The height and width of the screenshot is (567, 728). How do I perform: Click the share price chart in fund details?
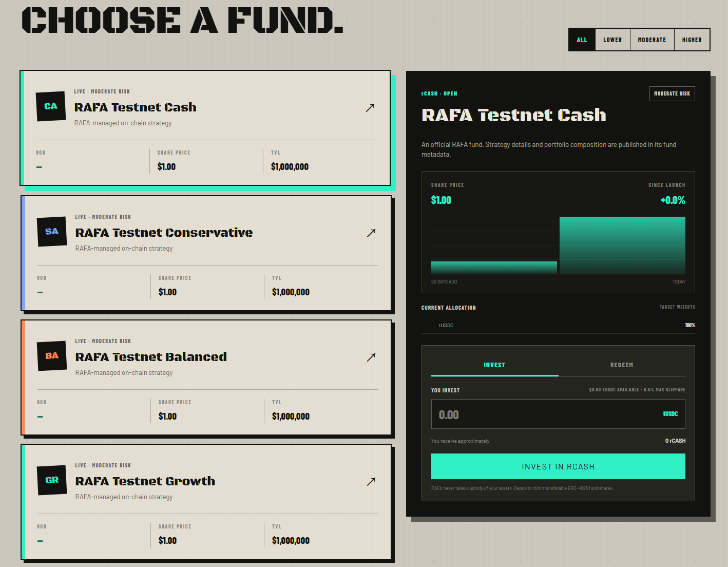[558, 245]
